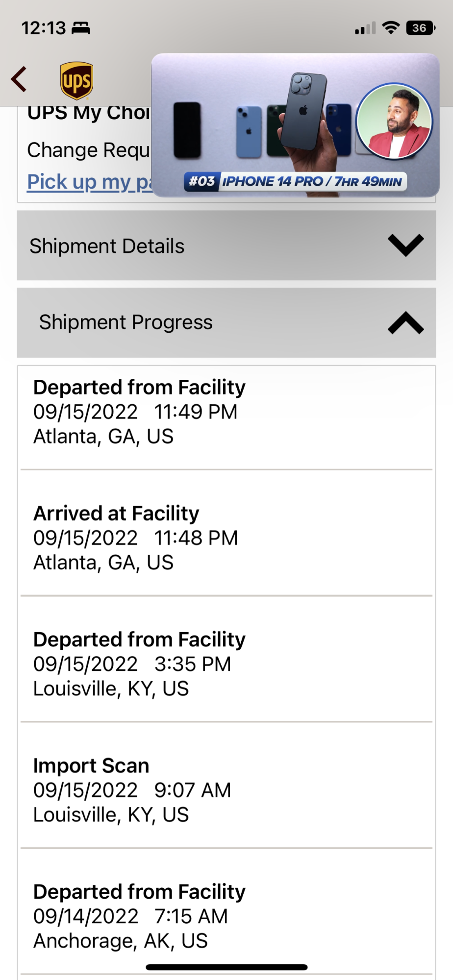Expand the Shipment Details chevron
The image size is (453, 980).
click(405, 245)
